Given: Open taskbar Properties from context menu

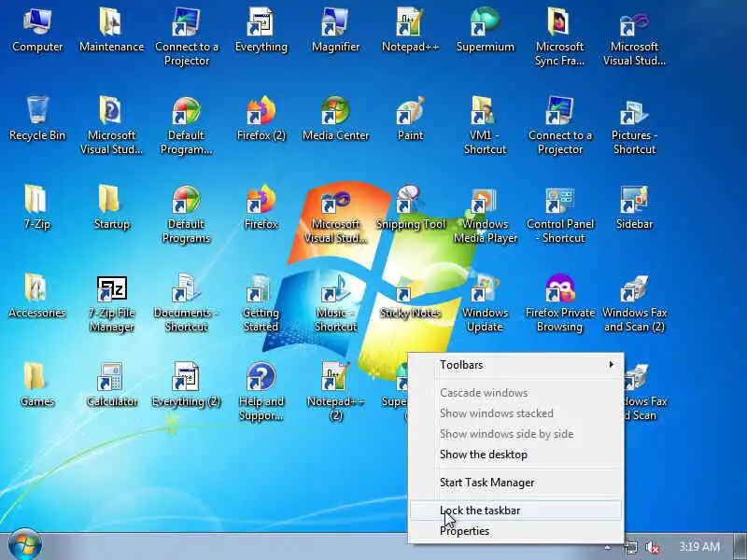Looking at the screenshot, I should (x=516, y=531).
